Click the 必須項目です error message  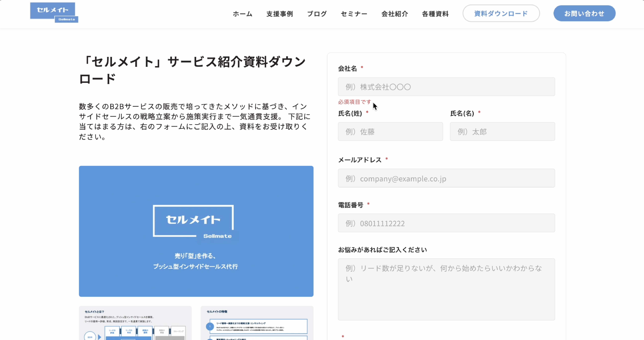click(x=354, y=102)
